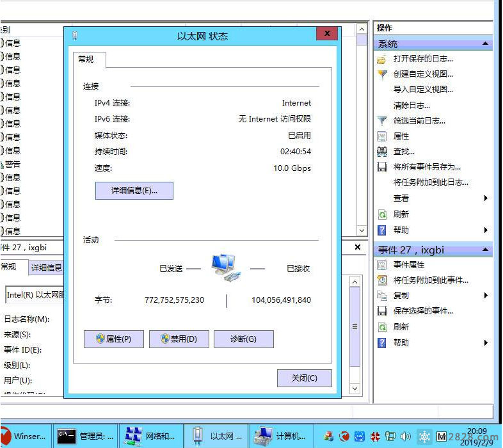Choose 将任务附加到此日志... action
Image resolution: width=503 pixels, height=448 pixels.
tap(431, 182)
